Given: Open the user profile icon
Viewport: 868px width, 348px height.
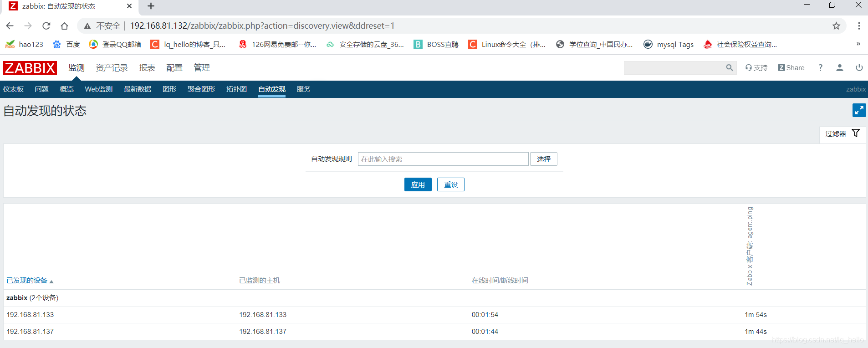Looking at the screenshot, I should [840, 68].
